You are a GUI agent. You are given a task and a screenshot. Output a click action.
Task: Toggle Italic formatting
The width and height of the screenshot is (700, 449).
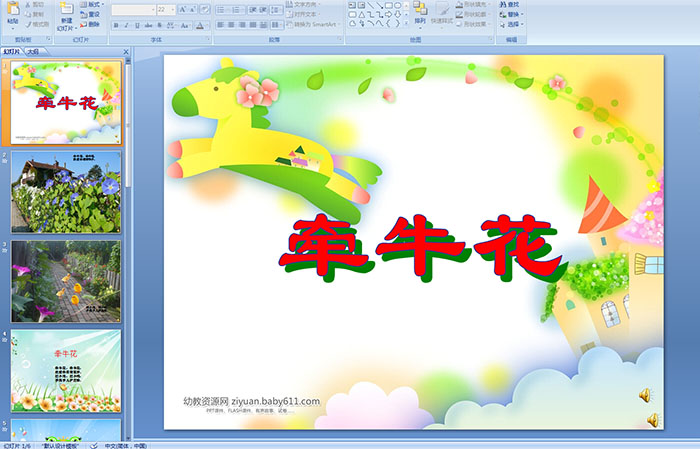[x=126, y=25]
